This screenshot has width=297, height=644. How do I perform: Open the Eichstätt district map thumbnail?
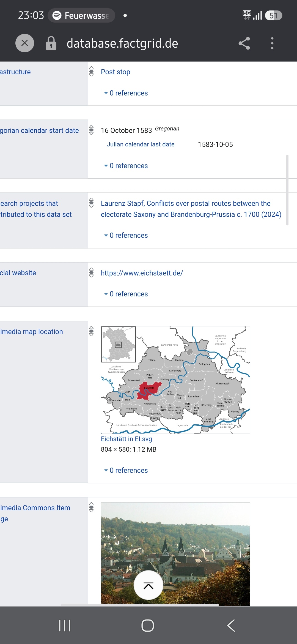(x=175, y=380)
